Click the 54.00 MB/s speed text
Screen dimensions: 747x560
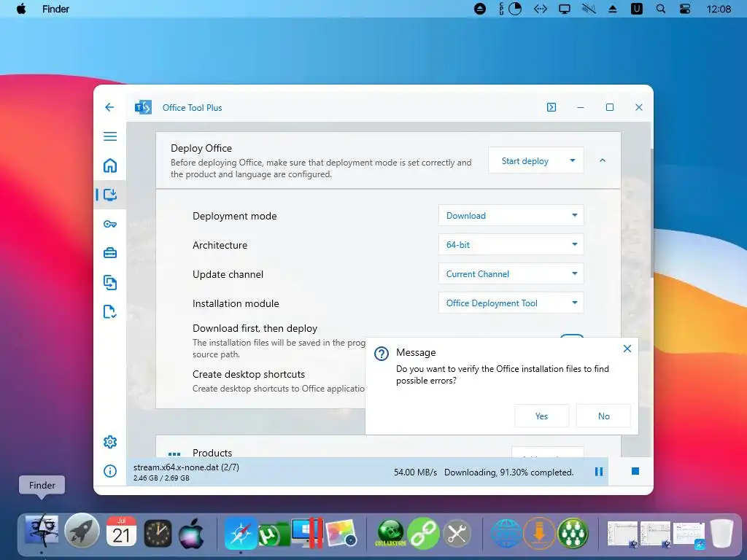tap(415, 472)
